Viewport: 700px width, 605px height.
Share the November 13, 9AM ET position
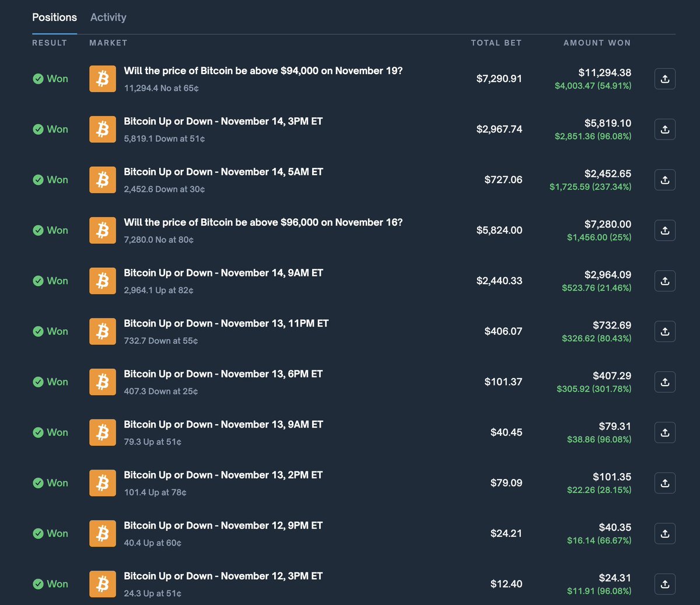coord(665,432)
